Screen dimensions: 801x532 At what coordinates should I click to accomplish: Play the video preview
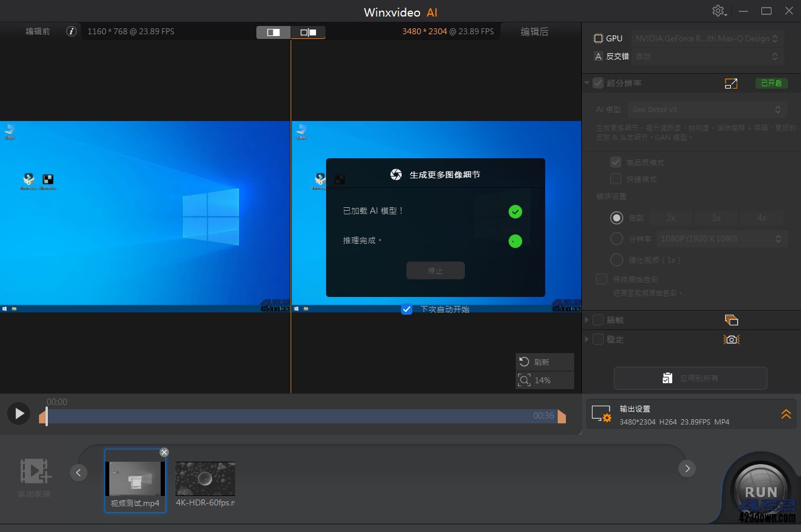click(19, 413)
